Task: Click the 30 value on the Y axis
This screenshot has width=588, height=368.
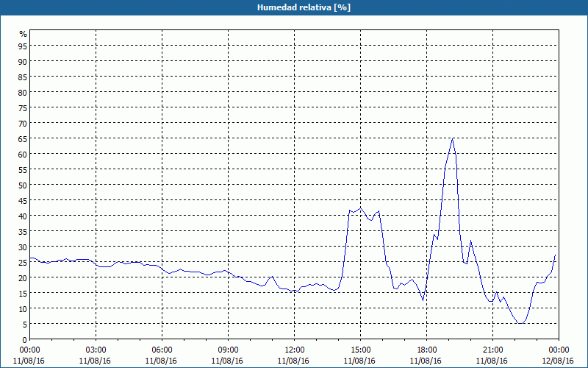Action: point(23,247)
